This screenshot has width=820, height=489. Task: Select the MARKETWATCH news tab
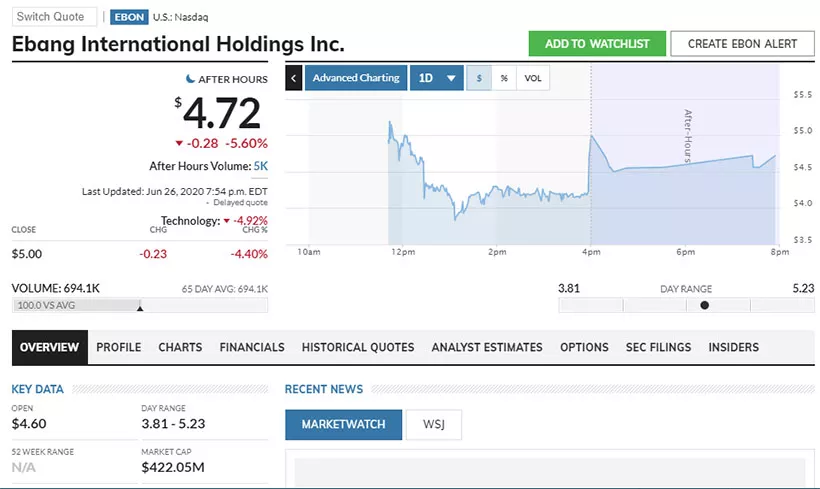coord(343,425)
